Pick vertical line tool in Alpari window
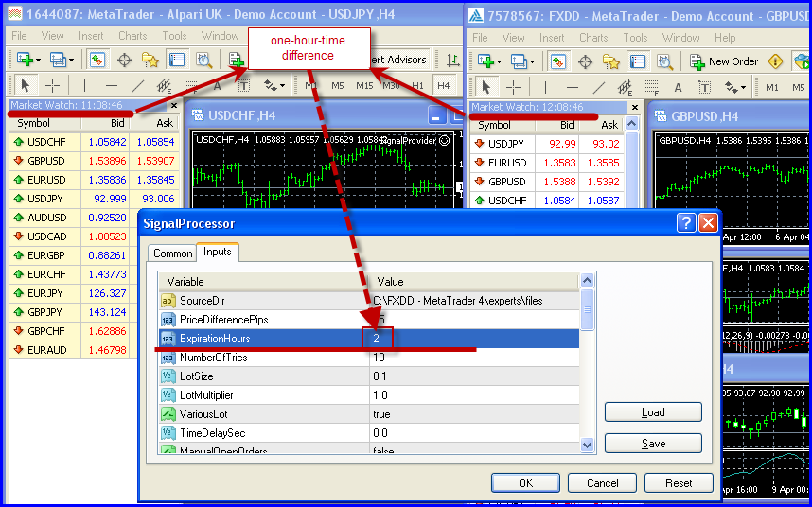This screenshot has width=812, height=507. coord(84,85)
